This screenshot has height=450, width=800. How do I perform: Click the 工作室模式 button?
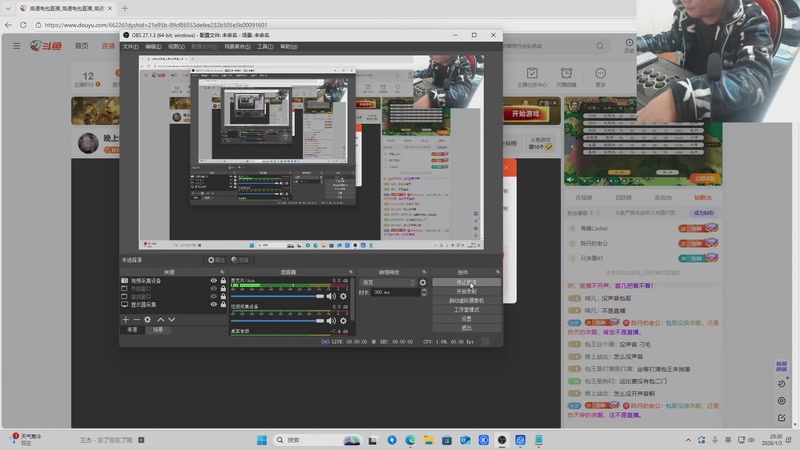point(466,310)
